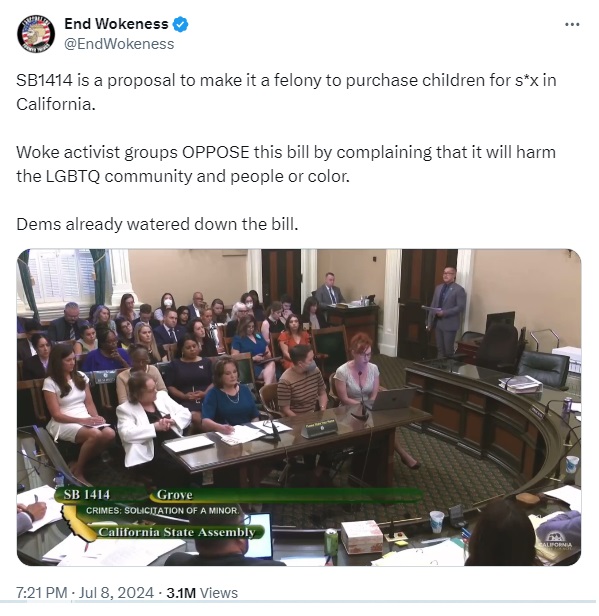Image resolution: width=599 pixels, height=616 pixels.
Task: Click the Grove author name in banner
Action: point(174,494)
